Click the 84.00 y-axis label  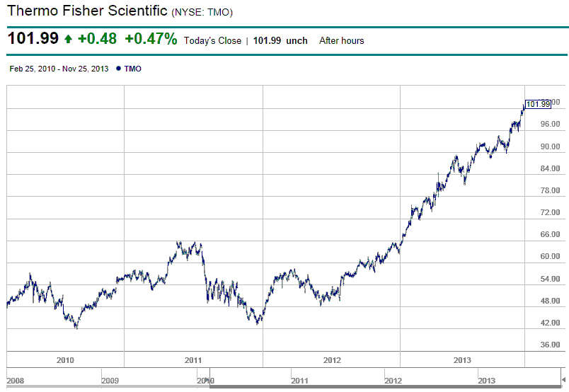[550, 168]
